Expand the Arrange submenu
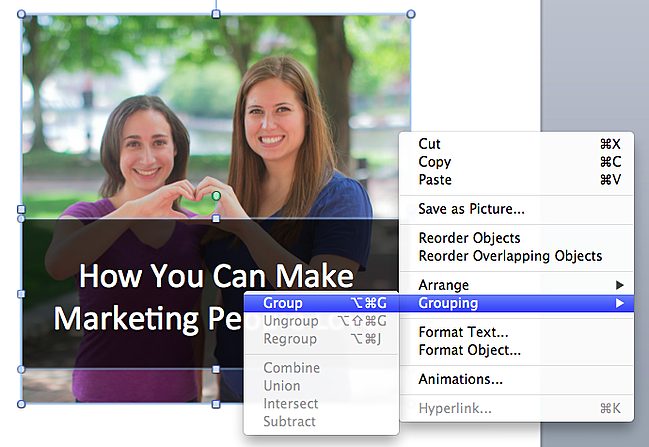The height and width of the screenshot is (447, 649). point(444,285)
